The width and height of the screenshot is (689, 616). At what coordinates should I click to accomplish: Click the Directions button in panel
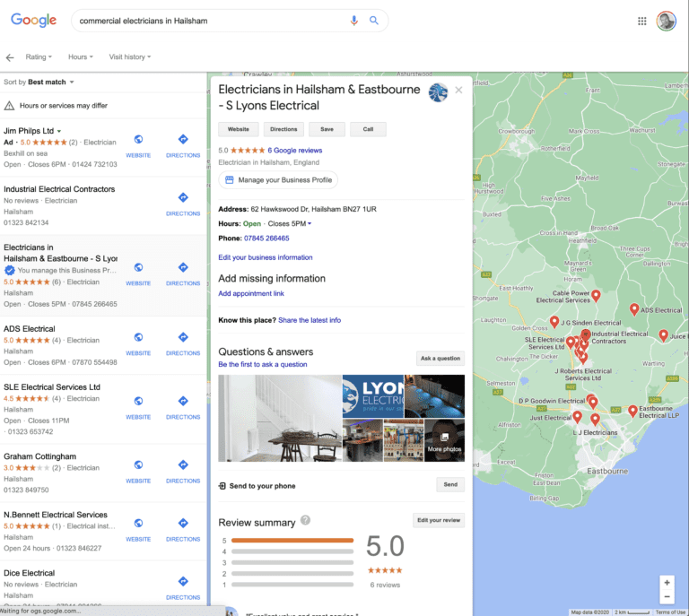pos(283,129)
